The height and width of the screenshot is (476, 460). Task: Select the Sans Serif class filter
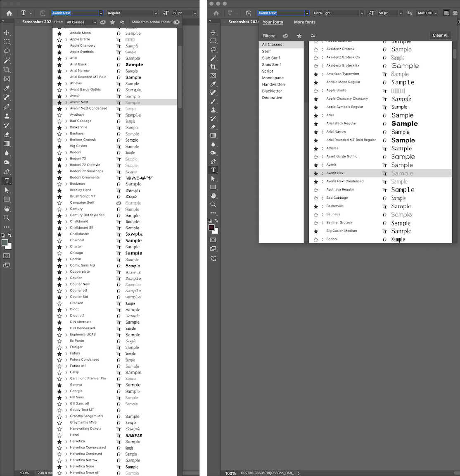tap(271, 64)
